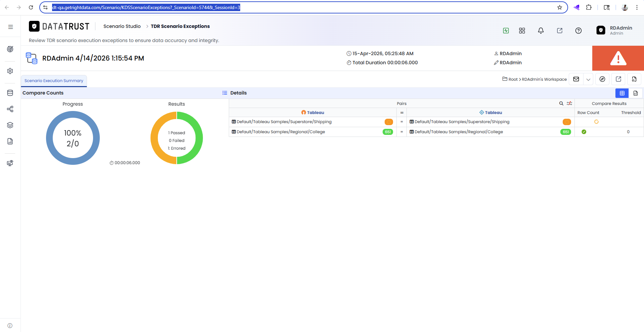Reload the browser page
The width and height of the screenshot is (644, 332).
point(31,7)
